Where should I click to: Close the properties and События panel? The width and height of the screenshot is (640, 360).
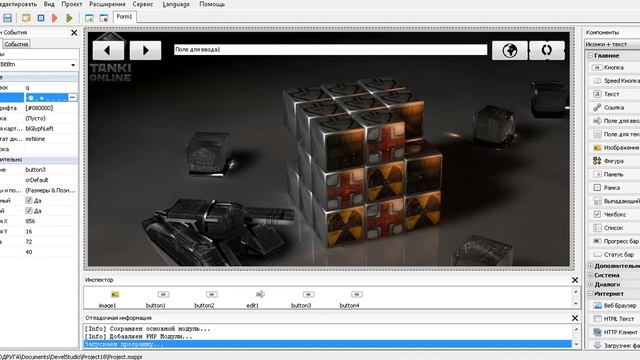74,33
